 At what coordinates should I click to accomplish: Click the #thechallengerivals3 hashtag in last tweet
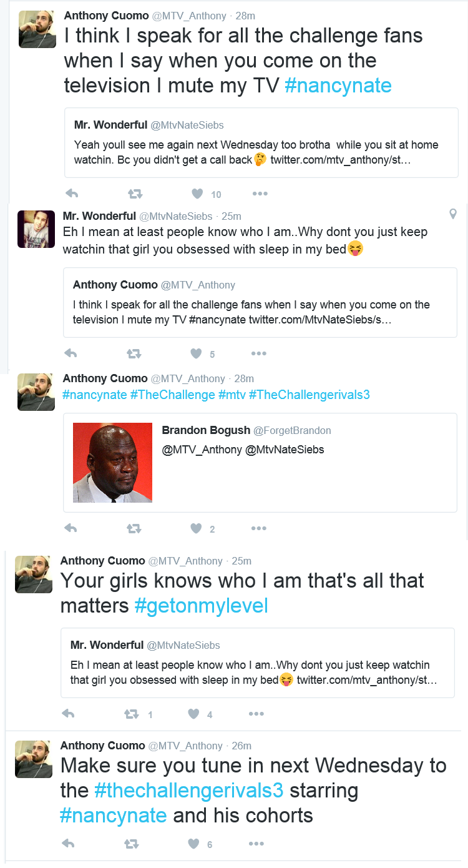tap(188, 791)
